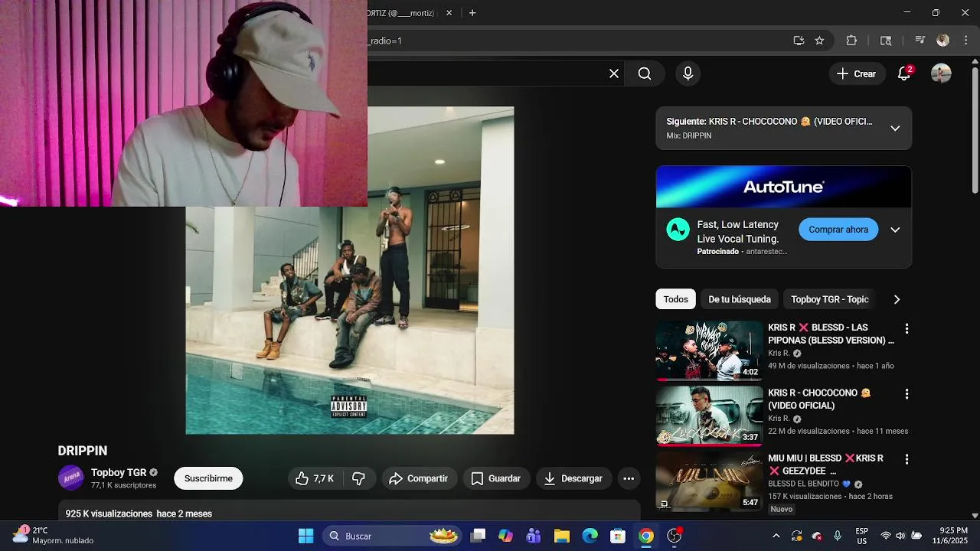Image resolution: width=980 pixels, height=551 pixels.
Task: Open YouTube notifications bell
Action: [904, 73]
